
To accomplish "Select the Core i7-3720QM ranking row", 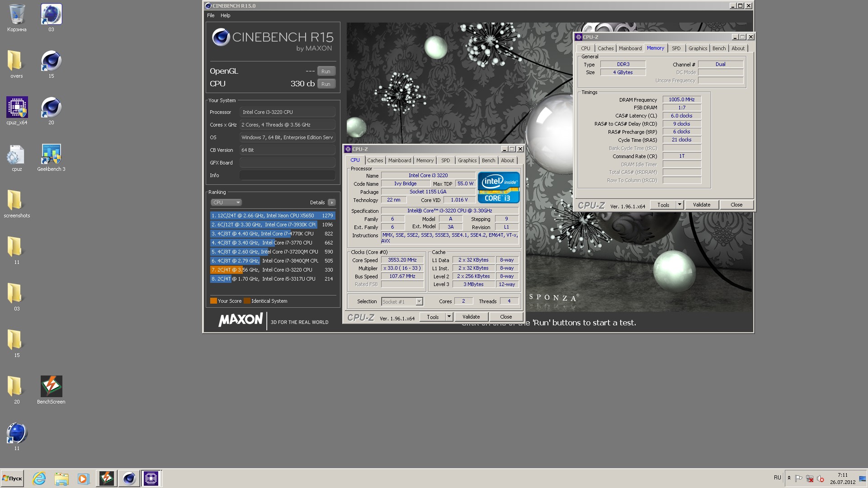I will 273,252.
